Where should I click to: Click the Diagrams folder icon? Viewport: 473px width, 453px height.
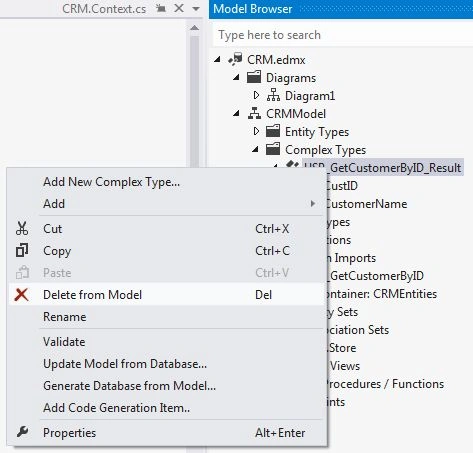(254, 77)
